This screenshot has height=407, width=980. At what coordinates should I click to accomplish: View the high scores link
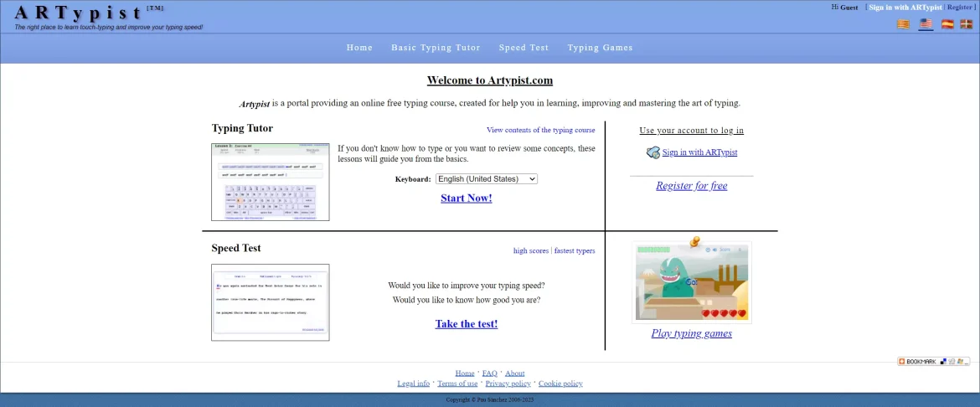(531, 250)
